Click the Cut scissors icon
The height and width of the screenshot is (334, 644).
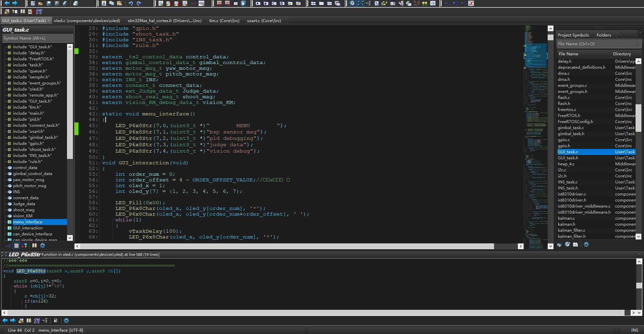(104, 3)
